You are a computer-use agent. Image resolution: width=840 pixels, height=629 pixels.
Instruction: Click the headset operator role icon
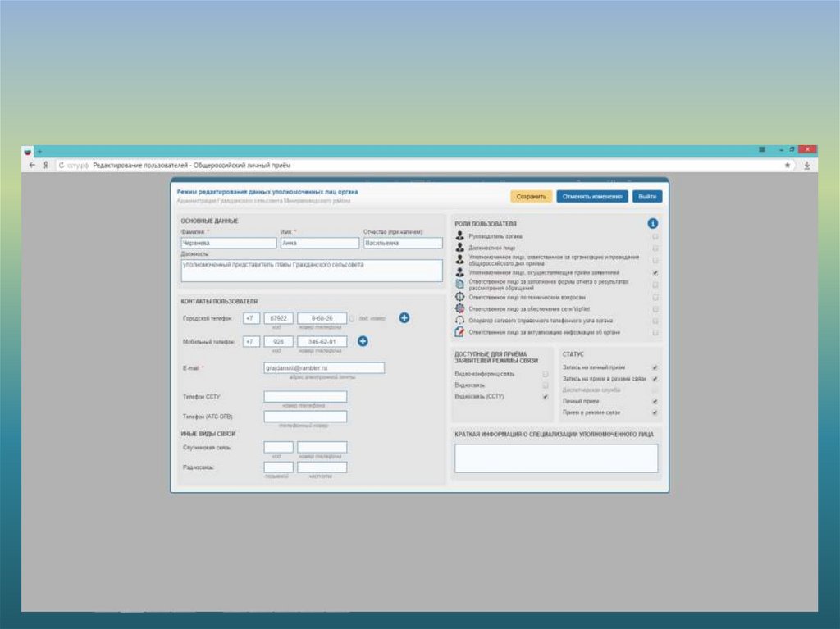[x=460, y=321]
